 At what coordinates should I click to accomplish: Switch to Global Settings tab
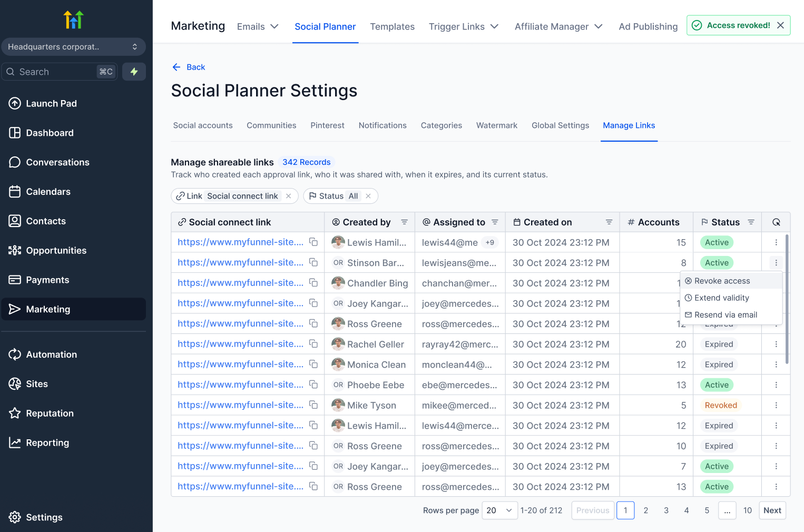(560, 125)
